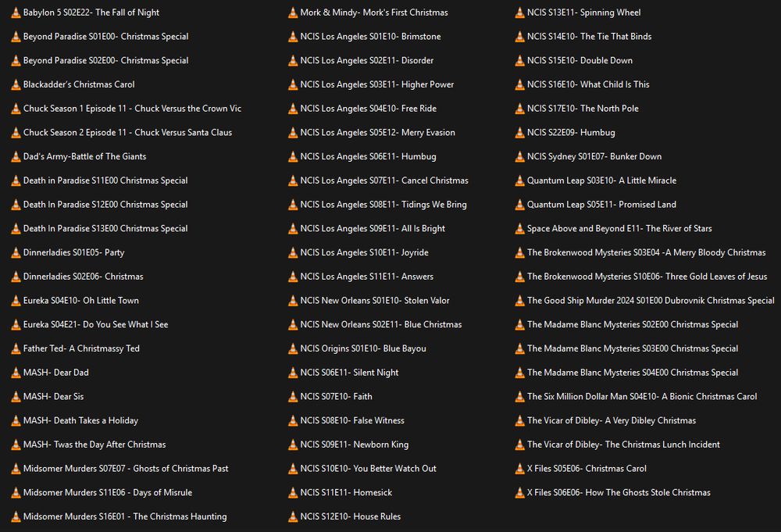Select "NCIS S07E10- Faith" file
Screen dimensions: 781x532
point(336,397)
